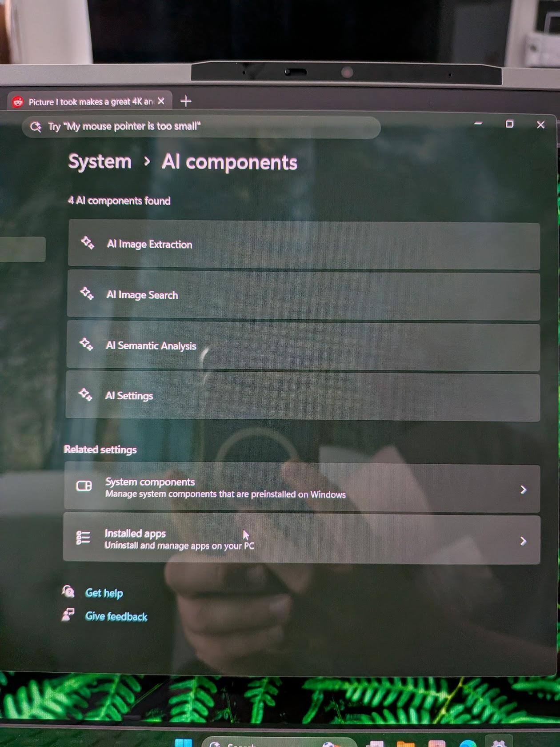Image resolution: width=560 pixels, height=747 pixels.
Task: Click the 'Related settings' heading
Action: coord(100,450)
